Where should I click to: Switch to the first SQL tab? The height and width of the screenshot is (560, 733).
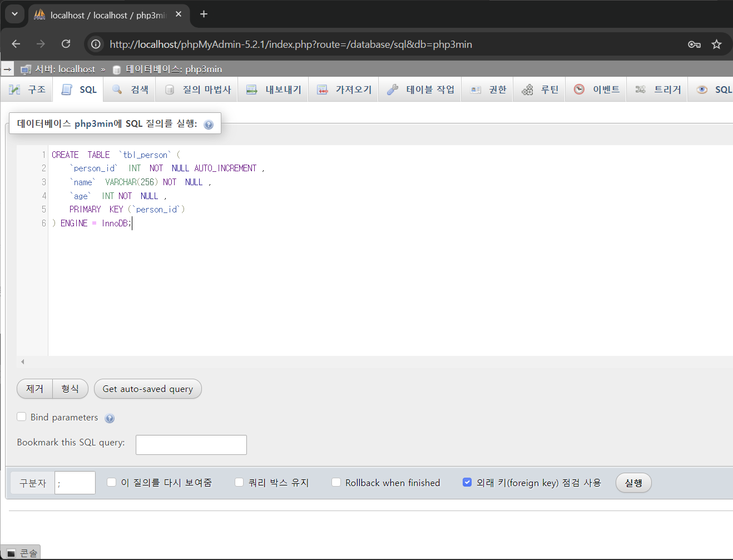pos(78,90)
